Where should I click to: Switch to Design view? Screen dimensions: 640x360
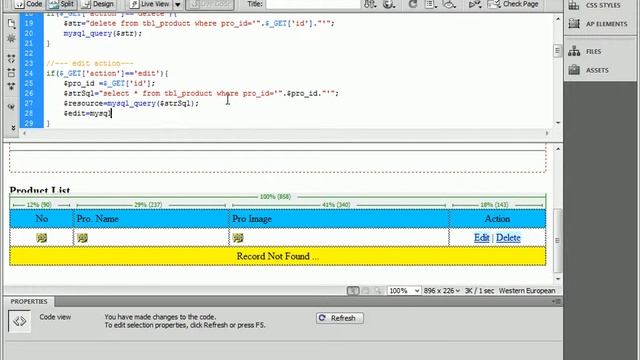[x=98, y=4]
